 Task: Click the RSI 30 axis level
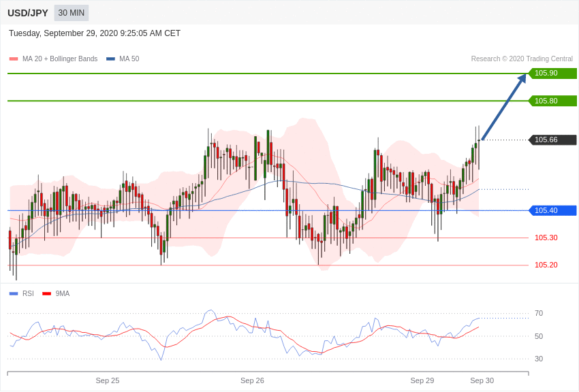[539, 359]
